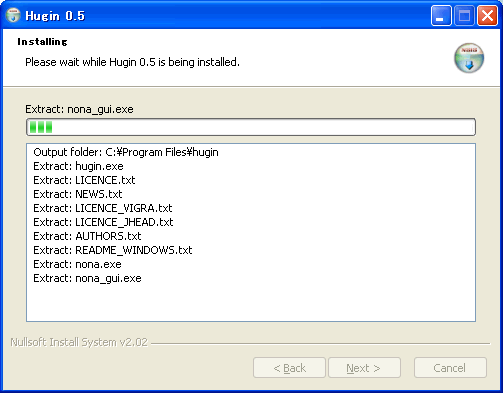
Task: Select the 'Extract: NEWS.txt' log line
Action: (78, 194)
